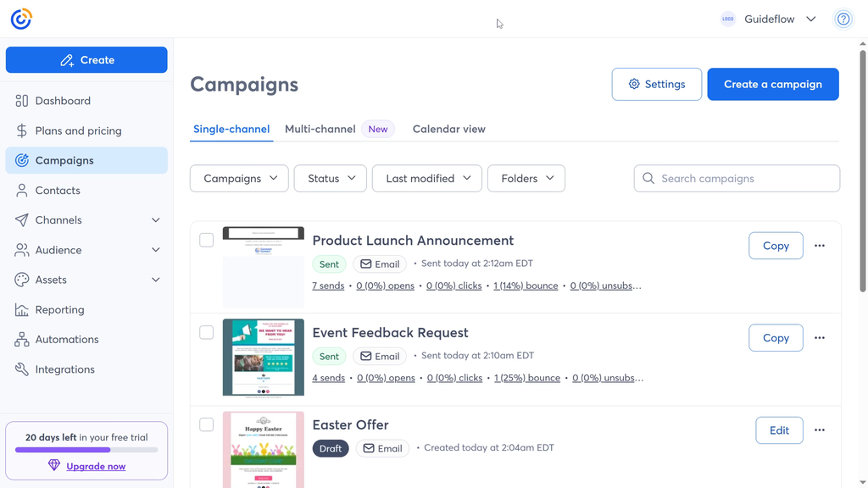This screenshot has height=488, width=868.
Task: Switch to Calendar view tab
Action: [x=448, y=129]
